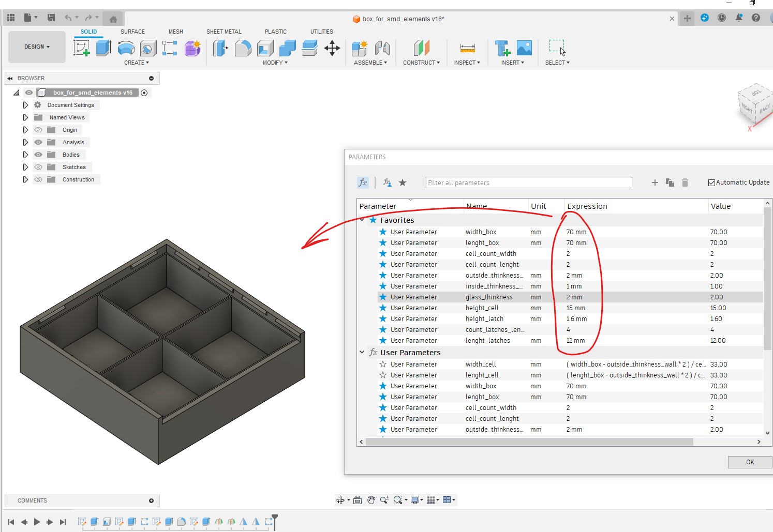This screenshot has width=773, height=532.
Task: Switch to the SURFACE tab
Action: click(132, 32)
